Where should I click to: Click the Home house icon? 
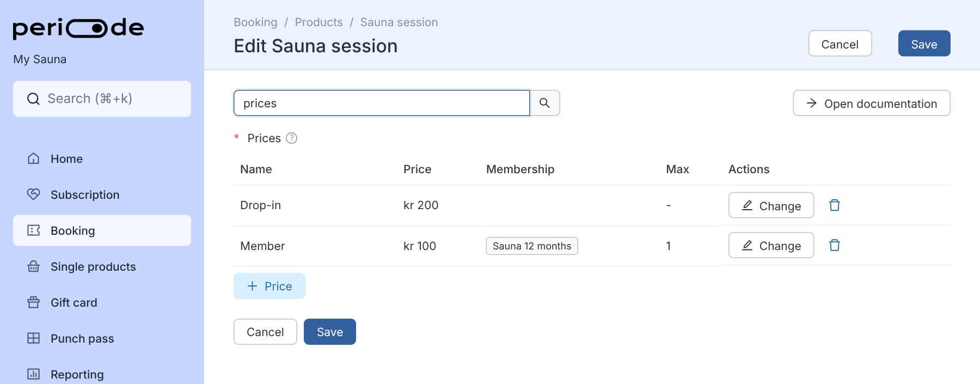tap(34, 159)
